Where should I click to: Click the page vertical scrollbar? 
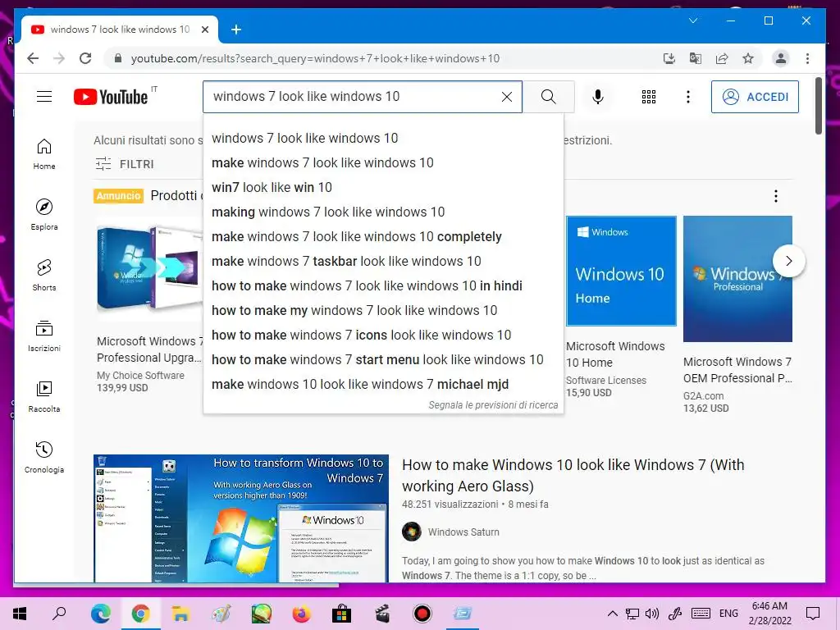click(818, 106)
